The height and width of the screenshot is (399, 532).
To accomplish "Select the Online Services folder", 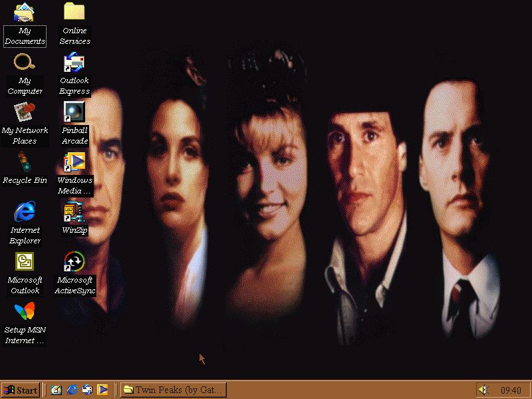I will coord(74,13).
